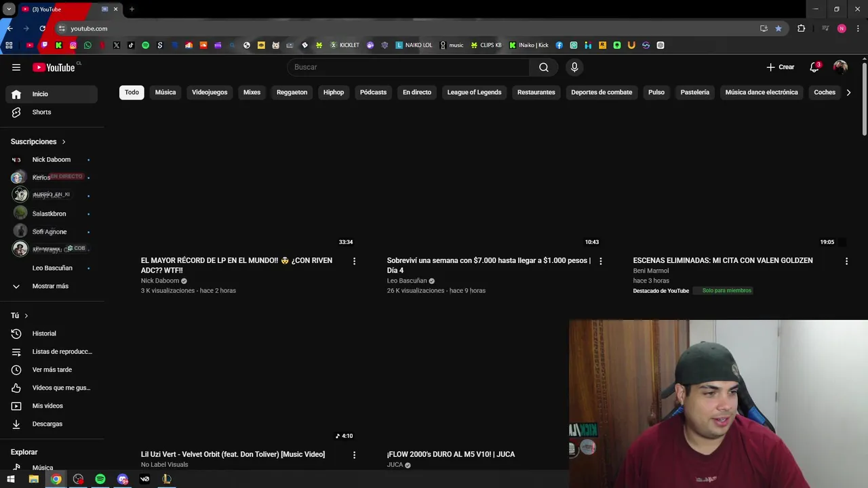The image size is (868, 488).
Task: Select the Todo filter chip
Action: tap(132, 92)
